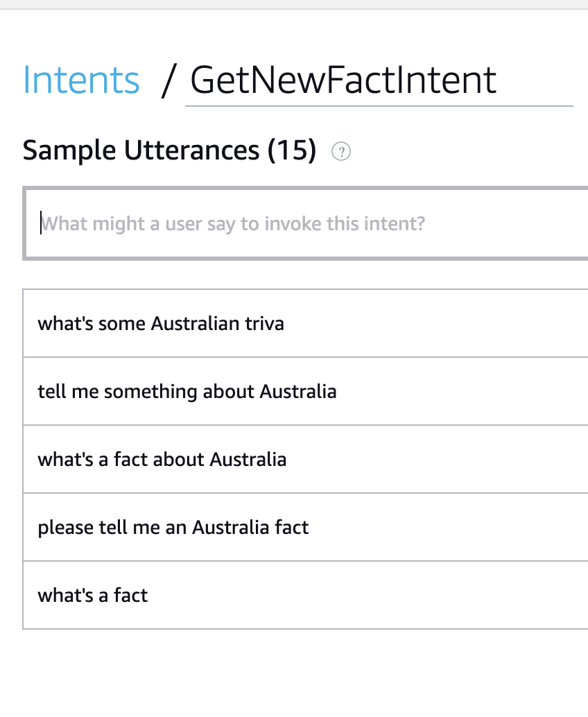Click "Australia" in the second utterance
The image size is (588, 717).
click(x=298, y=392)
